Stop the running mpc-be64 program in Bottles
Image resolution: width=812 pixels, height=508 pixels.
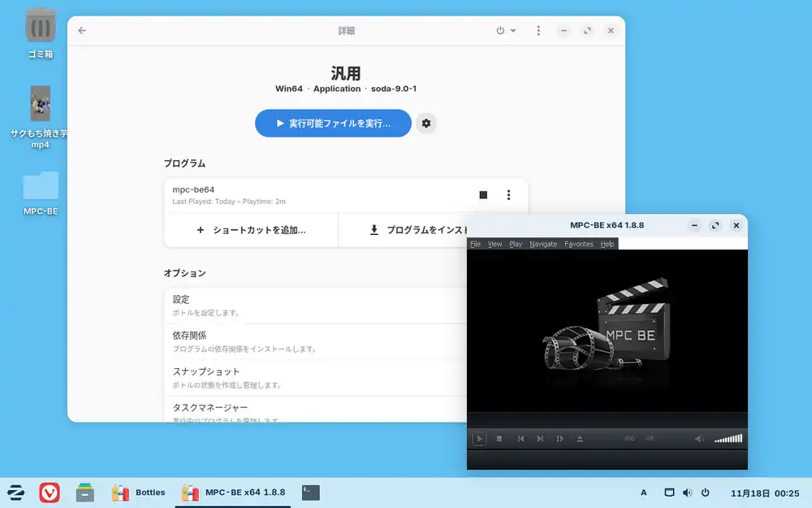pyautogui.click(x=483, y=195)
